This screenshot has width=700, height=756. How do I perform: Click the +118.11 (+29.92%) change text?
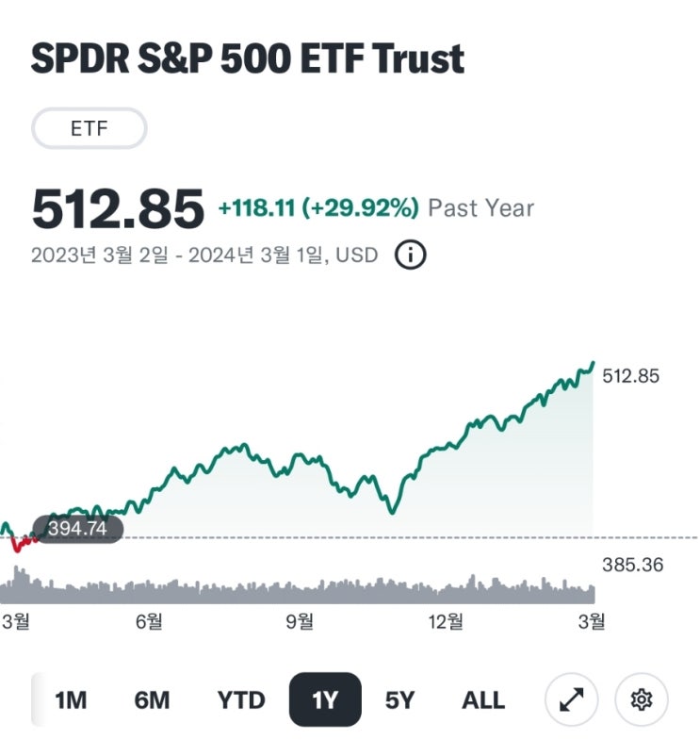(318, 208)
